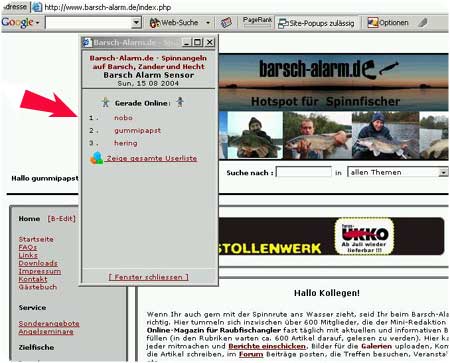Click the 'Zeige gesamte Userliste' link
This screenshot has height=363, width=450.
(152, 158)
